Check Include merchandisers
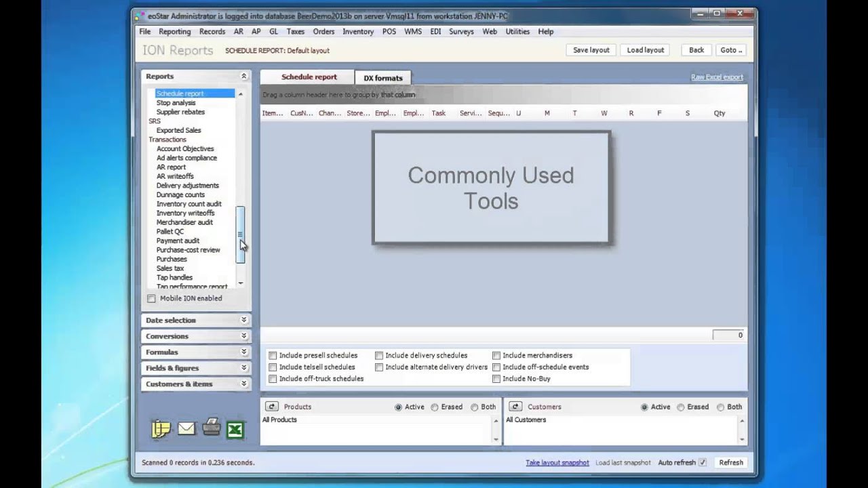This screenshot has width=868, height=488. pyautogui.click(x=496, y=355)
